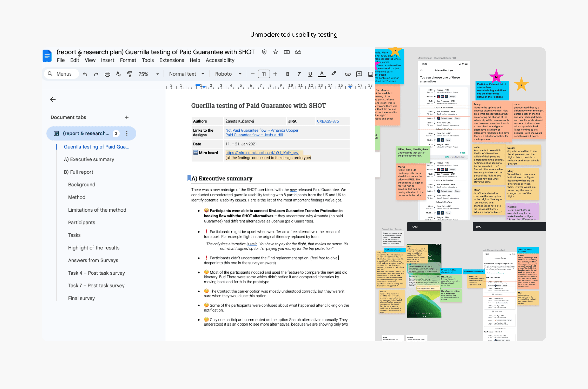
Task: Star this document
Action: (275, 52)
